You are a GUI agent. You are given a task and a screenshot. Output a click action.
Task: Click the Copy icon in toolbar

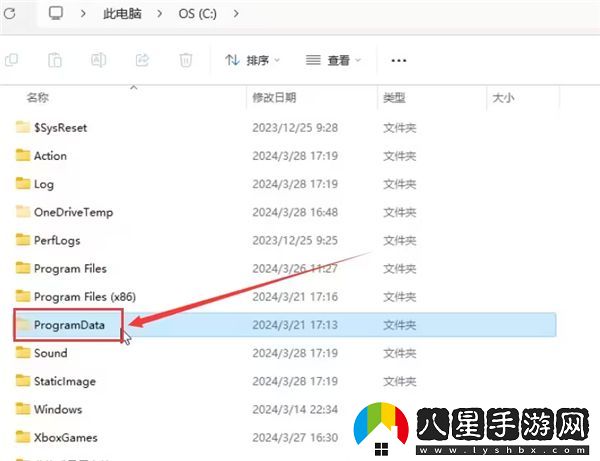click(x=12, y=60)
